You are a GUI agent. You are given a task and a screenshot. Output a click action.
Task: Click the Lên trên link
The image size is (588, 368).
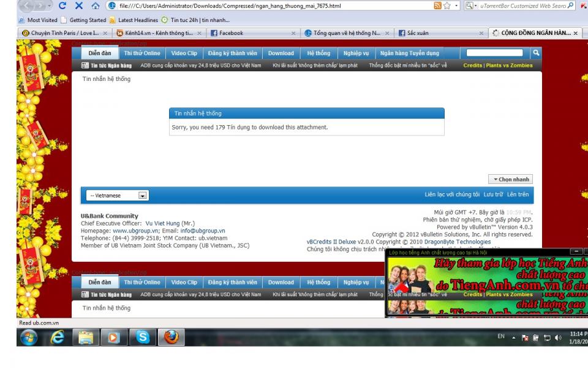[x=518, y=194]
